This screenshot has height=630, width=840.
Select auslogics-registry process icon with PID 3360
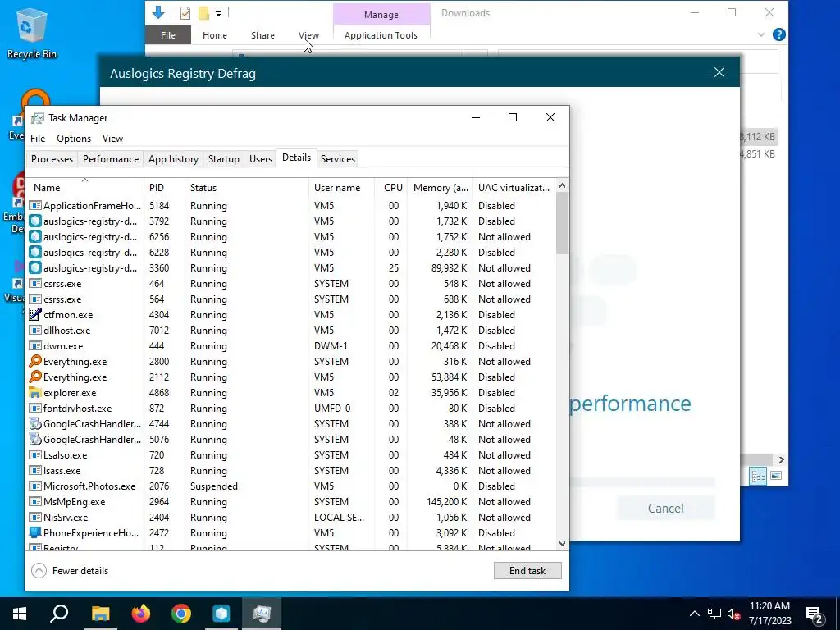click(35, 268)
